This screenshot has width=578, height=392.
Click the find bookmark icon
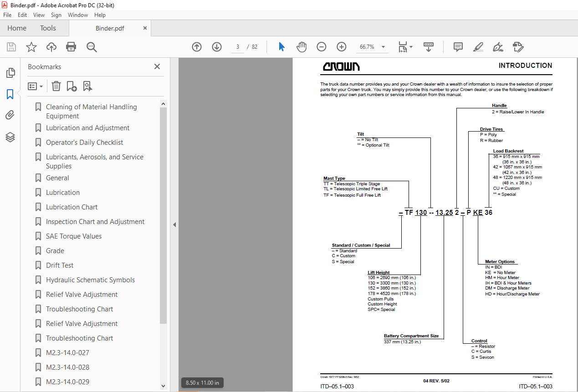point(87,86)
